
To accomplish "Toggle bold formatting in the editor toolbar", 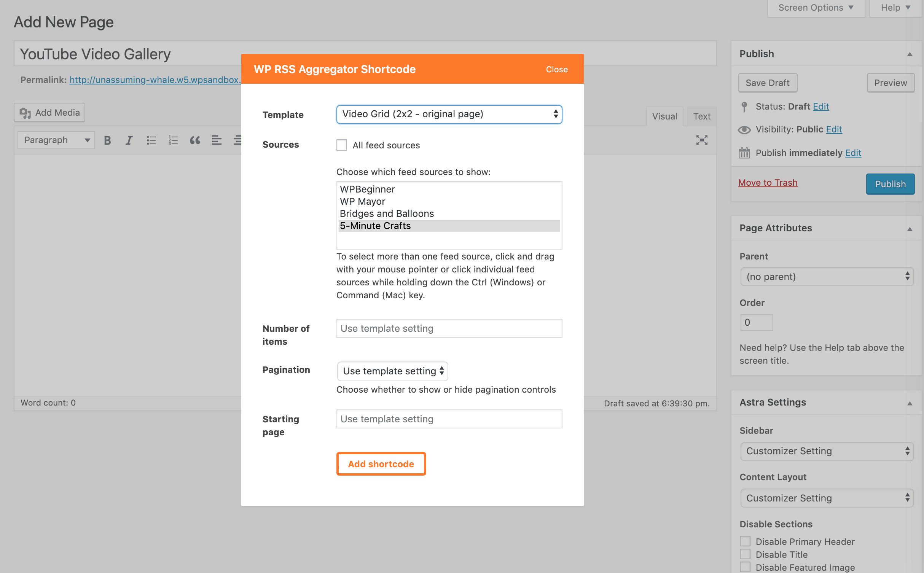I will pos(107,140).
